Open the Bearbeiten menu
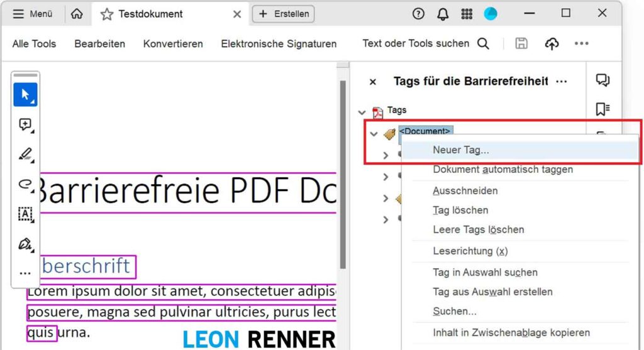 click(x=99, y=43)
